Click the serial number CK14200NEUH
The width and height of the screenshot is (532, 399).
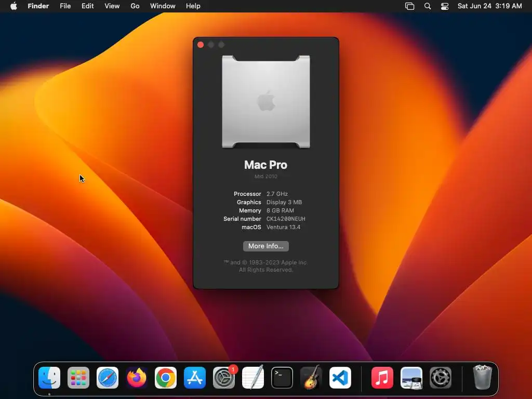(286, 219)
